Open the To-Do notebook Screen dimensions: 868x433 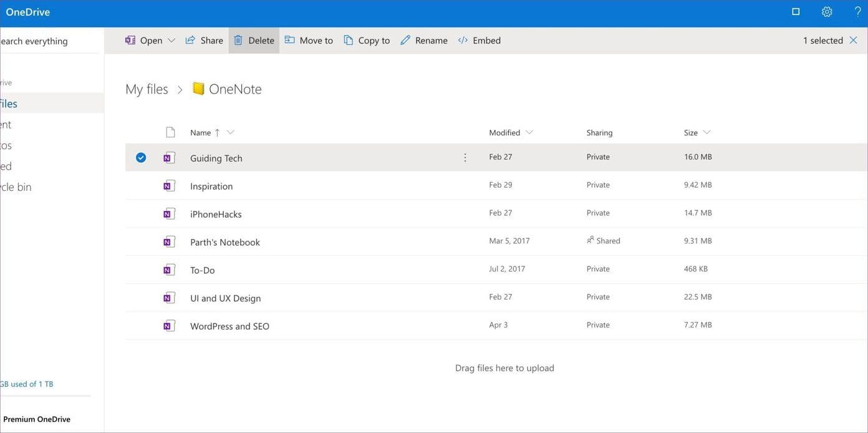pos(203,270)
